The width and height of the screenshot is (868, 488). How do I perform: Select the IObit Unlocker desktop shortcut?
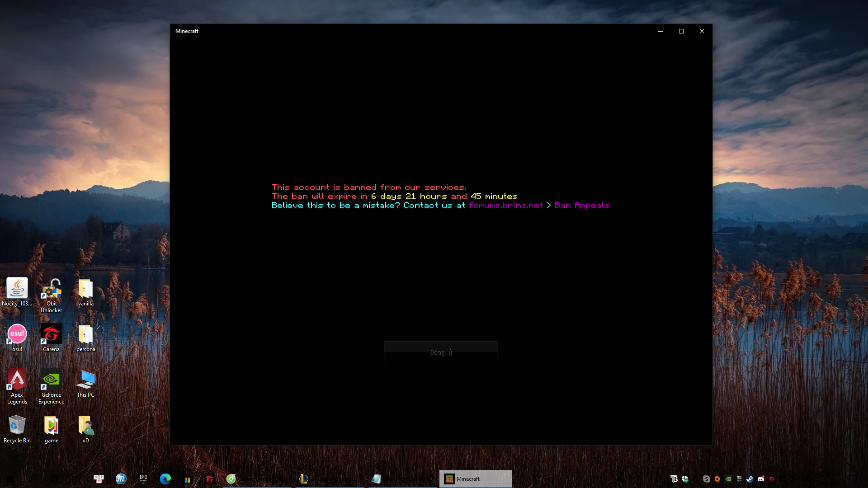pyautogui.click(x=51, y=296)
